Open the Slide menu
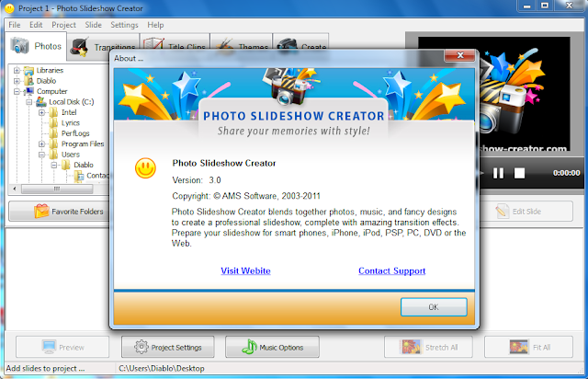Viewport: 588px width, 379px height. click(x=93, y=25)
